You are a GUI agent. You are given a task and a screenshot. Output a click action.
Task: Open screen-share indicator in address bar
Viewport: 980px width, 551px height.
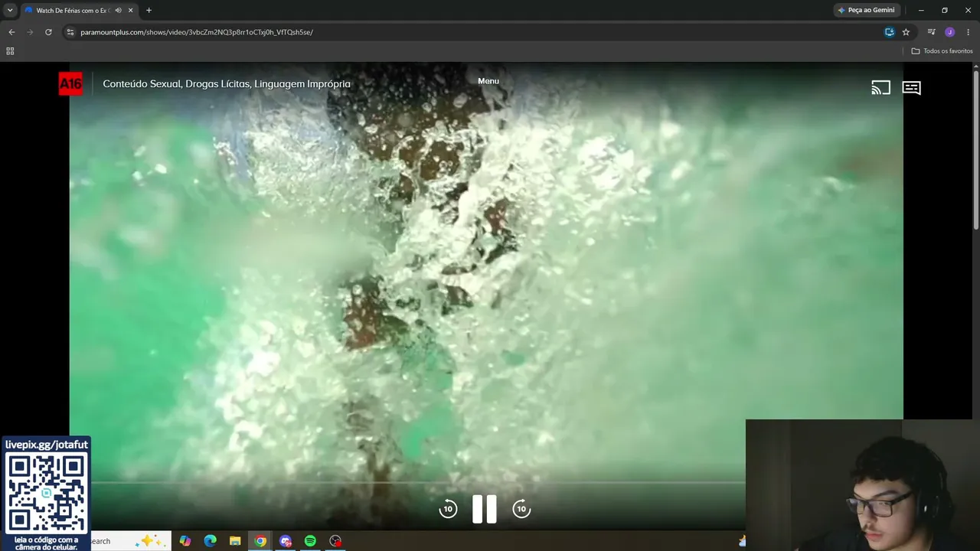(x=889, y=32)
